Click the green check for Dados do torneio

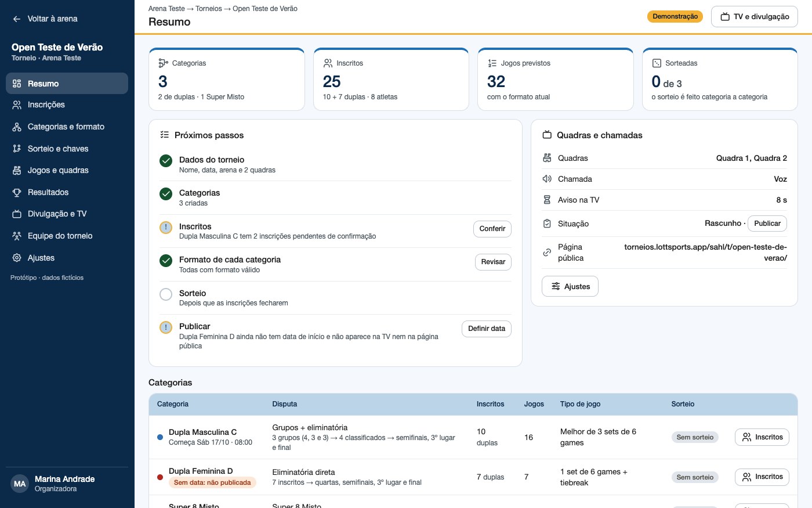(166, 161)
